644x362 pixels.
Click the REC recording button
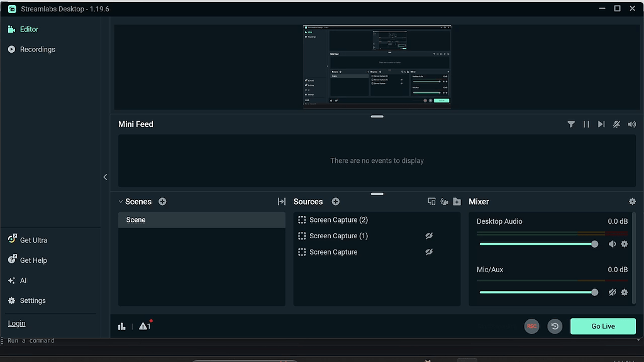tap(531, 326)
